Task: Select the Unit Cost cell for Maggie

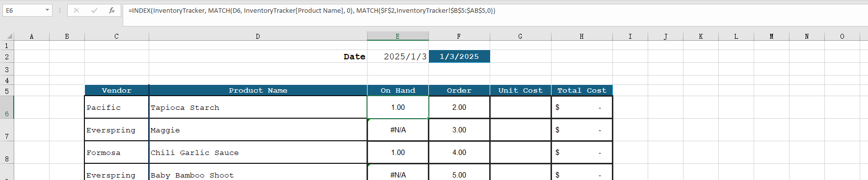Action: pos(520,129)
